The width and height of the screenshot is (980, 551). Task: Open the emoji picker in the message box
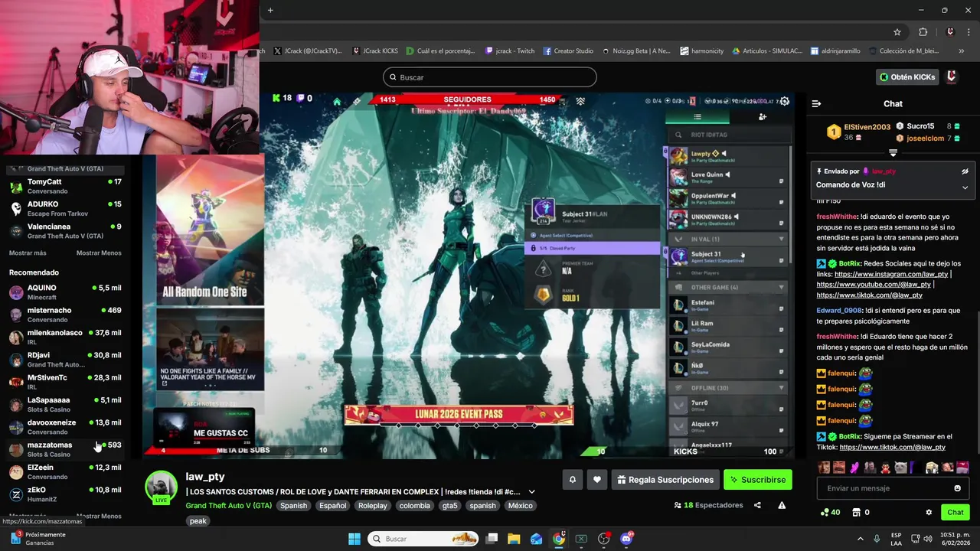click(957, 488)
